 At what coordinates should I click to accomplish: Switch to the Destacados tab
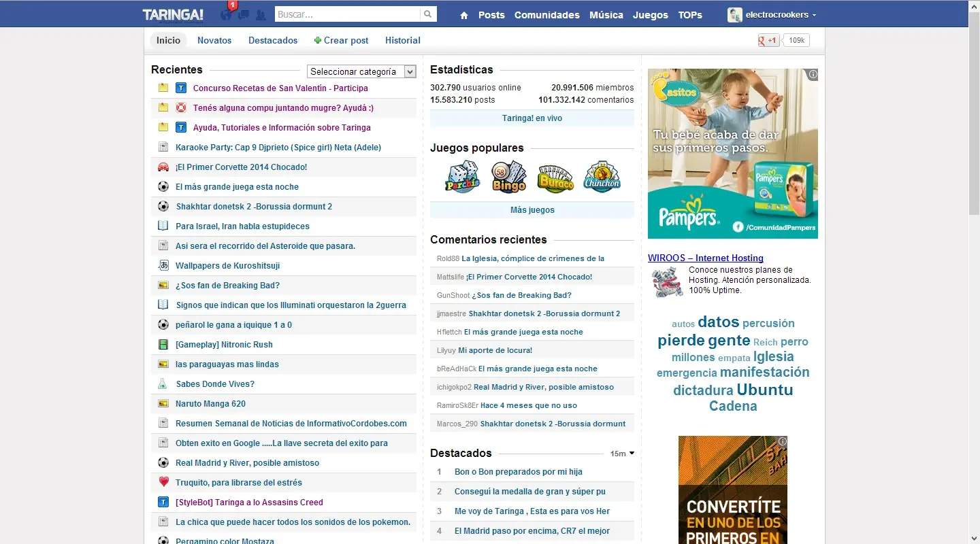click(x=273, y=41)
